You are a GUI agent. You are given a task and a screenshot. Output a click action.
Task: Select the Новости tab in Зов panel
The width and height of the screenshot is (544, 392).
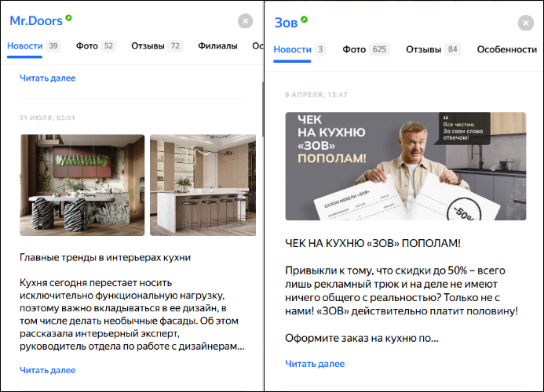coord(293,49)
